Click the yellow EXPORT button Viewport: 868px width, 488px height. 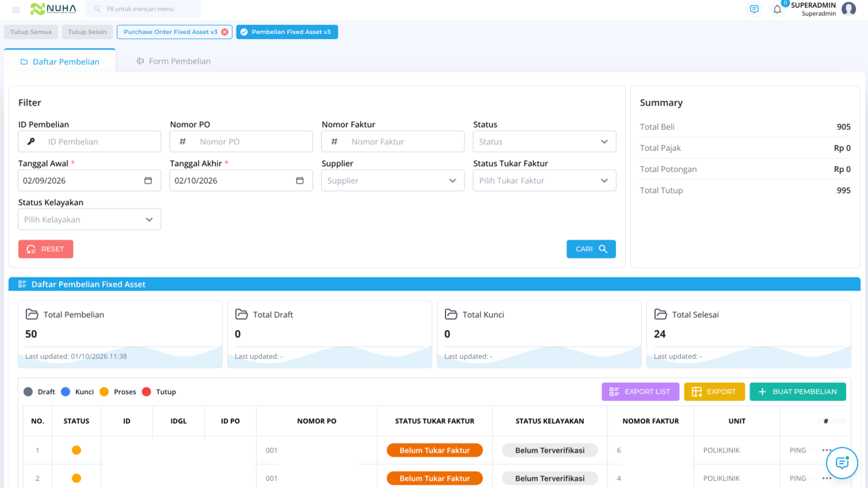tap(714, 391)
